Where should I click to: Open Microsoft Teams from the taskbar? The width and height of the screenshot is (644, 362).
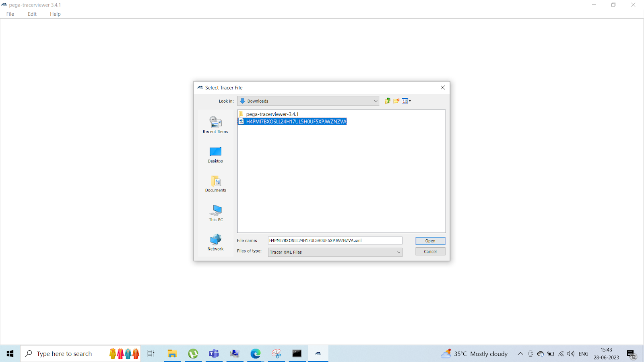pos(214,354)
